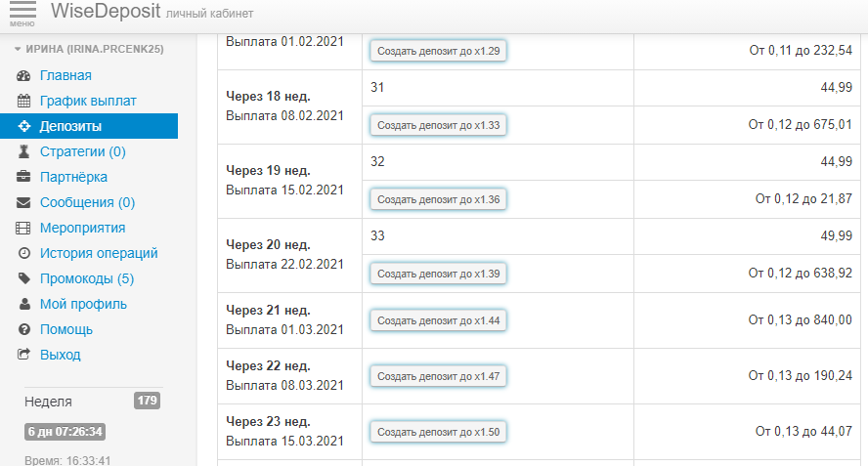Select Выход to log out

point(60,355)
